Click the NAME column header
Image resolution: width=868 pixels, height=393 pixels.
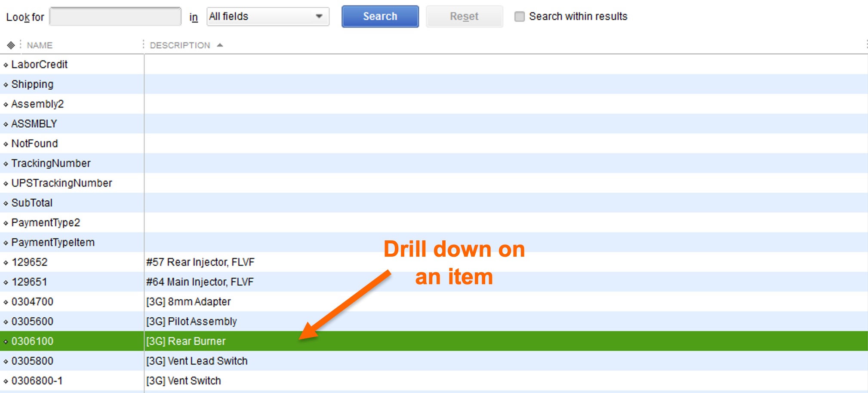[40, 46]
